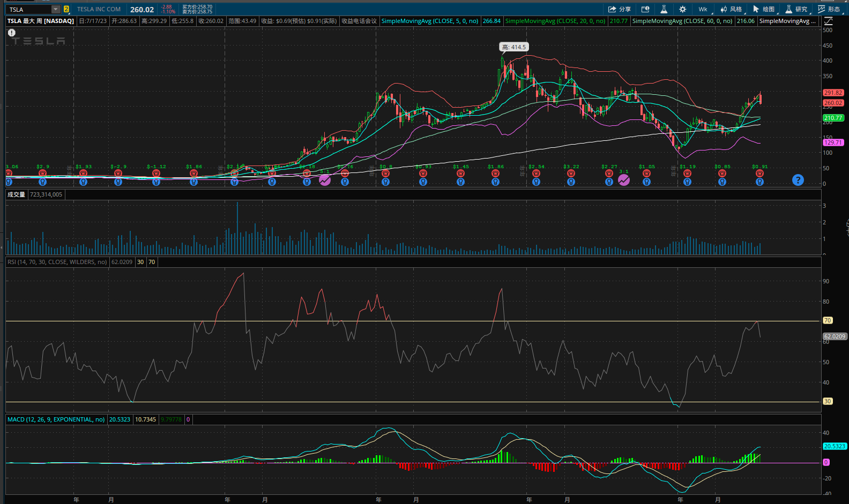Click the earnings phone icon under $0.93
The width and height of the screenshot is (849, 504).
(x=423, y=174)
